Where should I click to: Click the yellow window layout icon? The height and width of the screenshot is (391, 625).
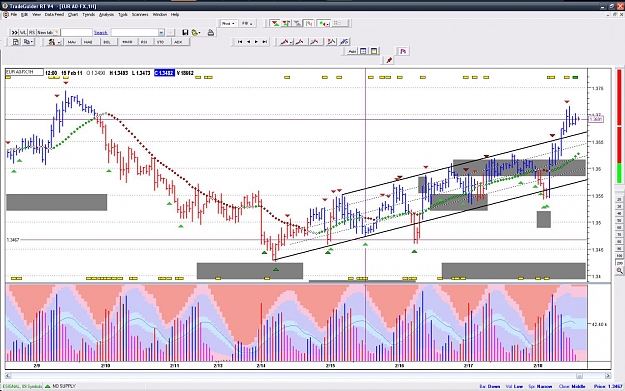click(374, 51)
